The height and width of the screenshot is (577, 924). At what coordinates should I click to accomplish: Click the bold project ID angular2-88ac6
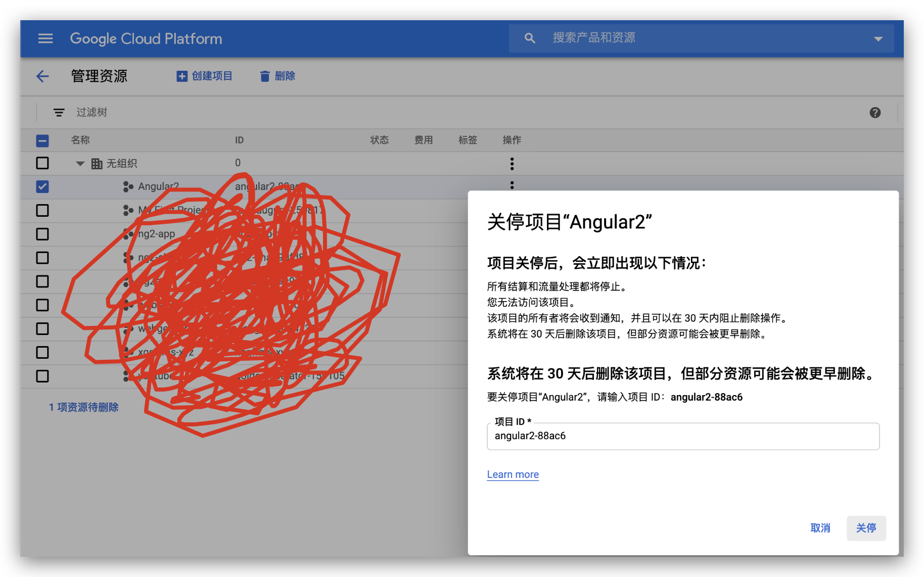[x=706, y=397]
